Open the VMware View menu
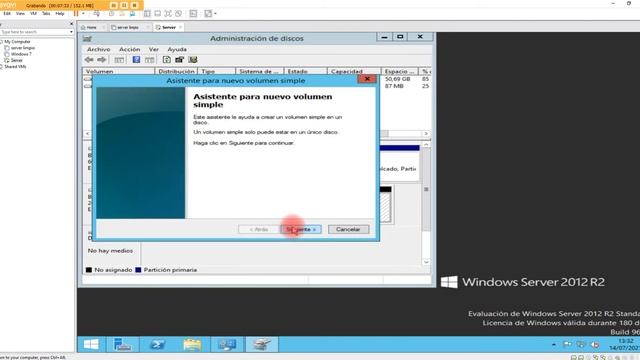The width and height of the screenshot is (640, 360). 20,13
